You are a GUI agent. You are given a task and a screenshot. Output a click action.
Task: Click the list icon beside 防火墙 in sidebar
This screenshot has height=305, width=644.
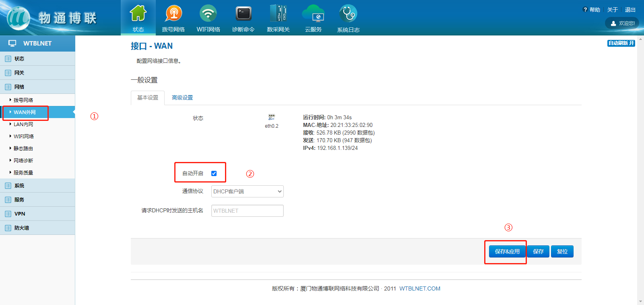pos(8,228)
